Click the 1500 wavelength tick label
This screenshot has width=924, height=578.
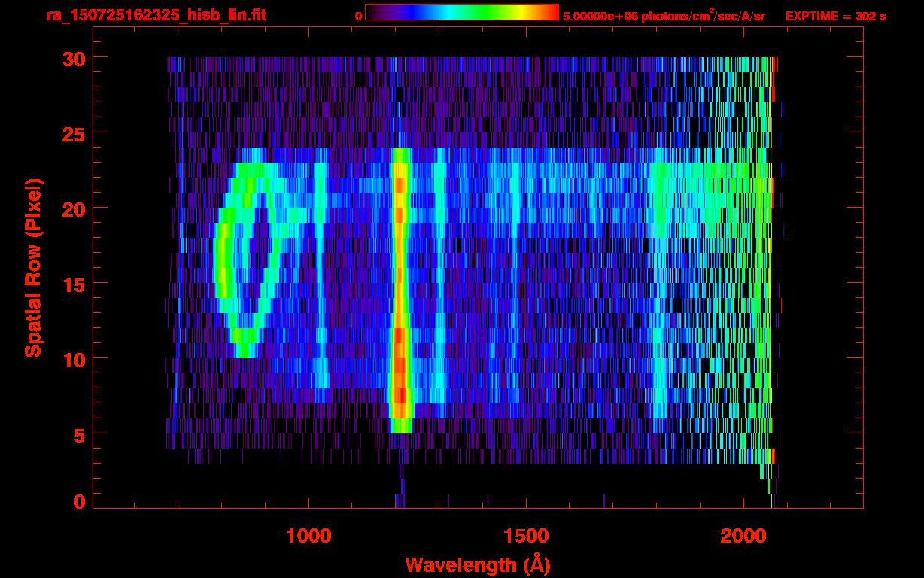pyautogui.click(x=525, y=536)
